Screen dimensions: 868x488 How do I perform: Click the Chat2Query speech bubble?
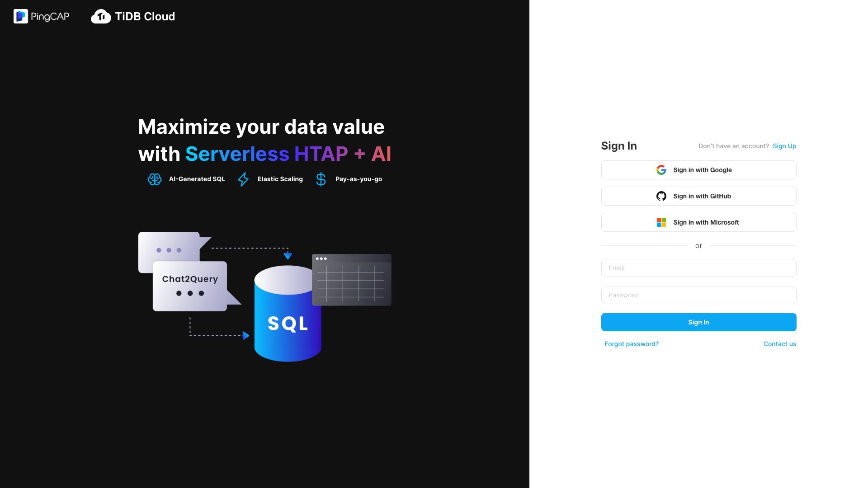coord(191,286)
